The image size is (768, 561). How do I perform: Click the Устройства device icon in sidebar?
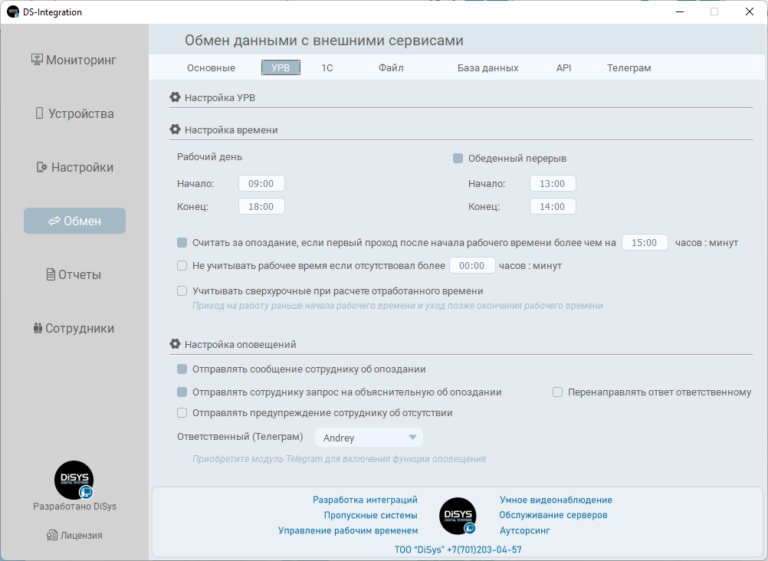point(40,114)
